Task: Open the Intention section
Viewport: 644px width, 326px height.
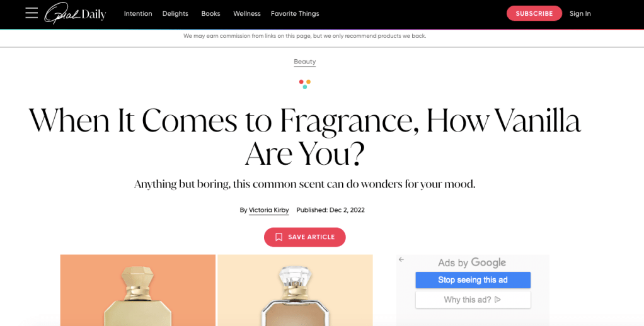Action: point(138,13)
